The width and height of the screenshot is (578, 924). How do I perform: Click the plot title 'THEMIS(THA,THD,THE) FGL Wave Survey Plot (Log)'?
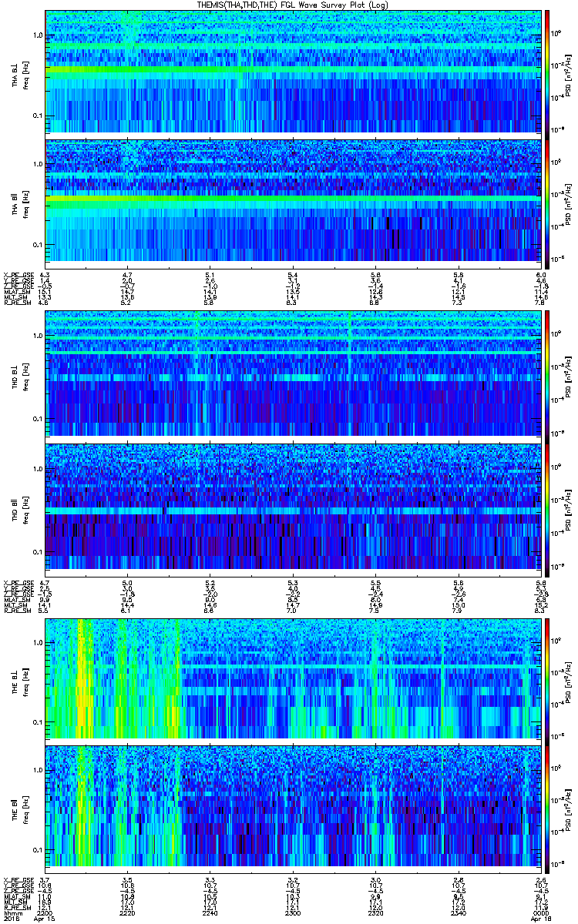(292, 5)
